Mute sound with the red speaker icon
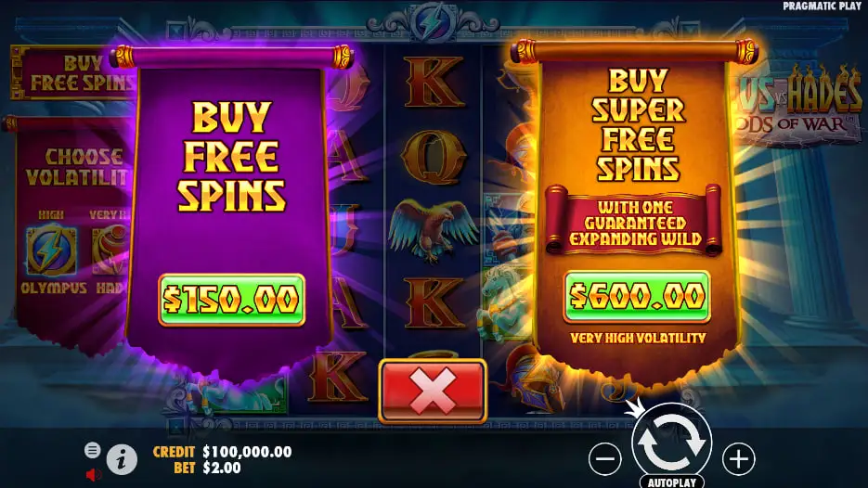The width and height of the screenshot is (868, 488). (94, 474)
